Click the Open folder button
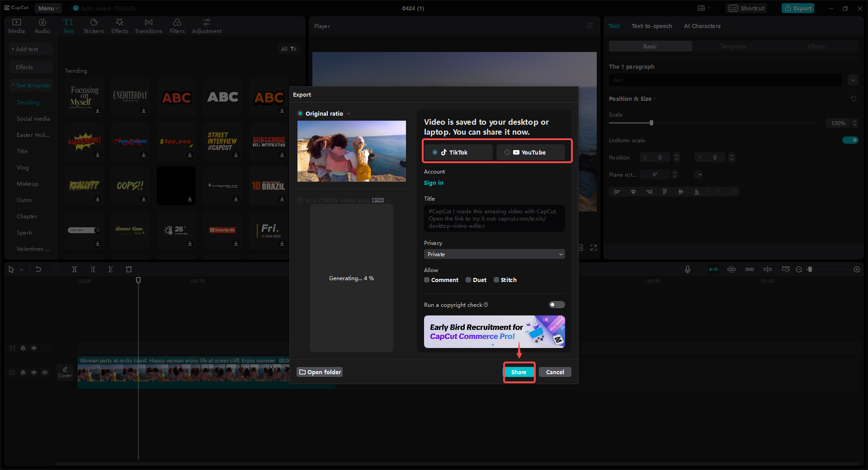The height and width of the screenshot is (470, 868). [x=320, y=372]
